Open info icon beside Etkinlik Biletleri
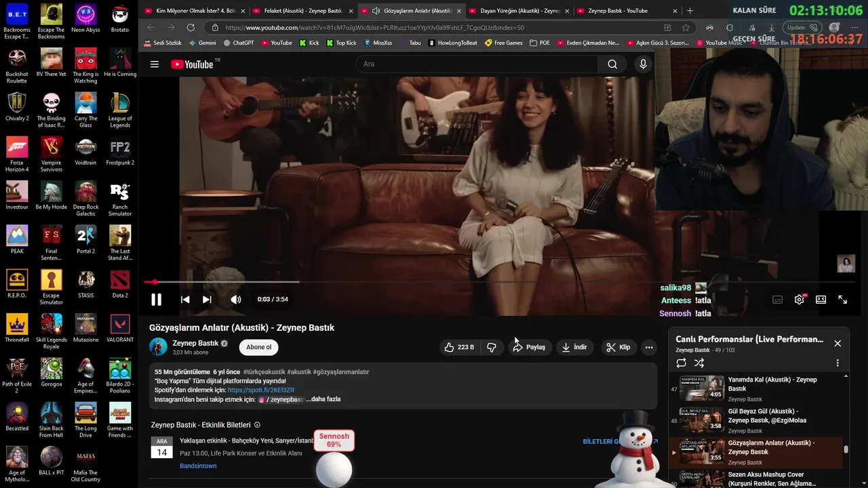The image size is (868, 488). click(257, 425)
